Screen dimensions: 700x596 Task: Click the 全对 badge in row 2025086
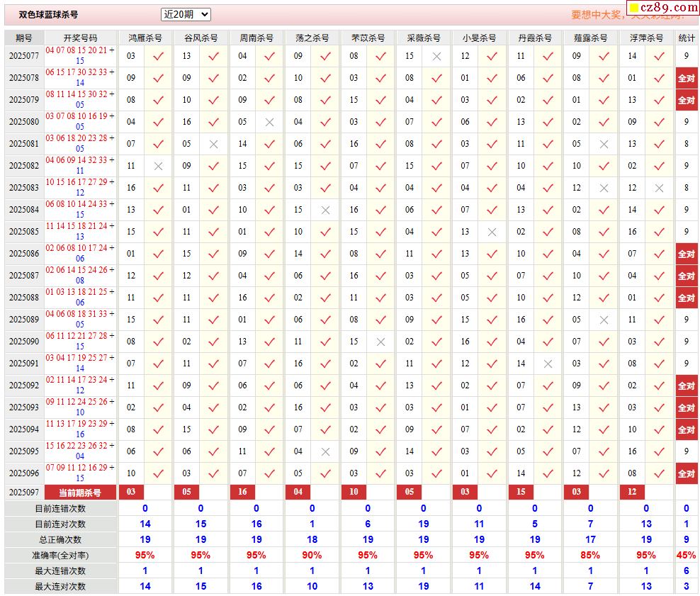tap(686, 254)
